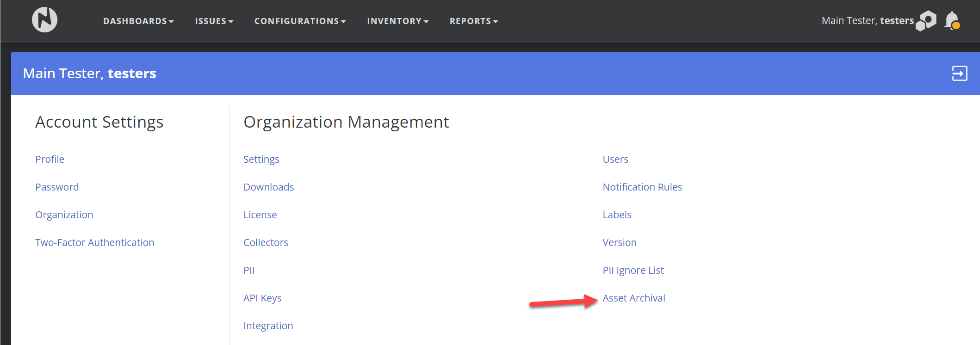Select Two-Factor Authentication link
This screenshot has height=345, width=980.
[94, 243]
